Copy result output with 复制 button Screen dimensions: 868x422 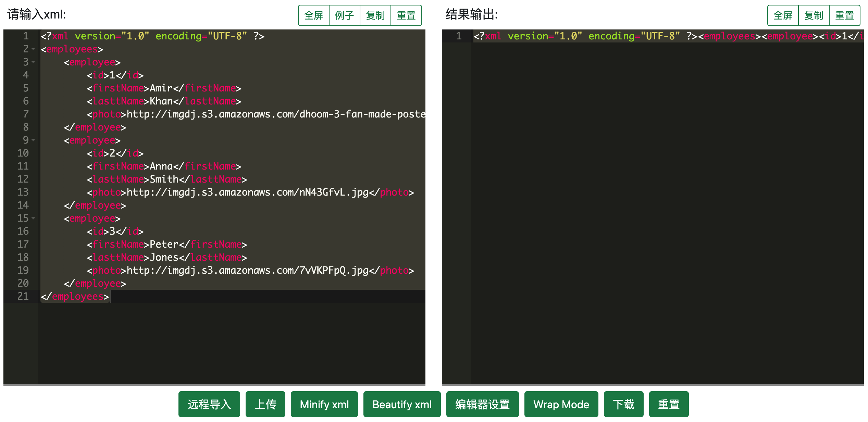pos(814,15)
